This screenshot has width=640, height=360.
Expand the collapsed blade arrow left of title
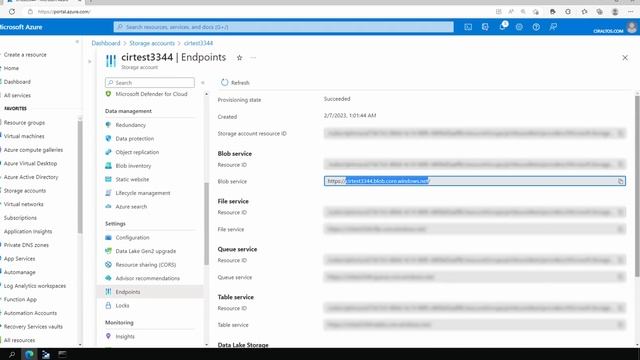[x=90, y=62]
